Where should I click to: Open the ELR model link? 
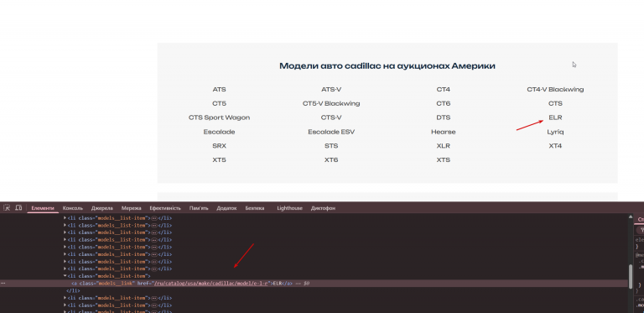point(555,117)
